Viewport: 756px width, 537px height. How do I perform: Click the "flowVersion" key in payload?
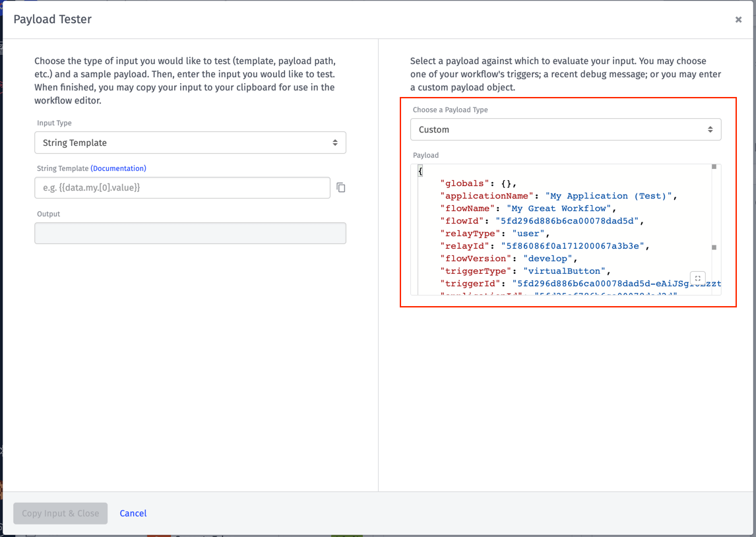pyautogui.click(x=476, y=259)
